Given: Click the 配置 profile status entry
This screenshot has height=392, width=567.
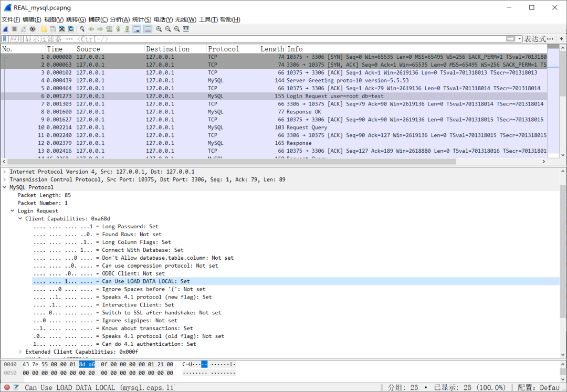Looking at the screenshot, I should (x=540, y=387).
